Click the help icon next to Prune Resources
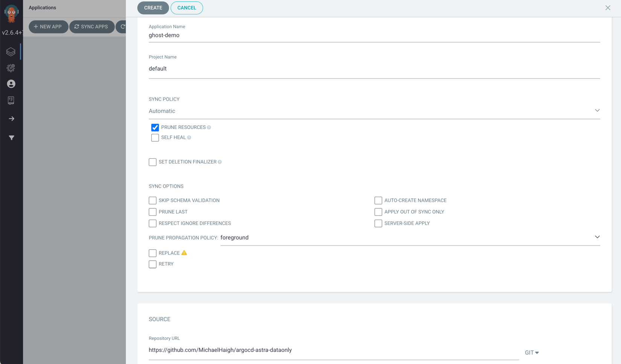Image resolution: width=621 pixels, height=364 pixels. point(209,127)
